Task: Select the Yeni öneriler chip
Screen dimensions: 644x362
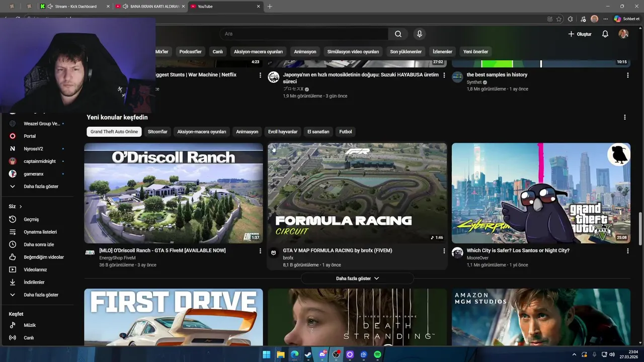Action: click(475, 51)
